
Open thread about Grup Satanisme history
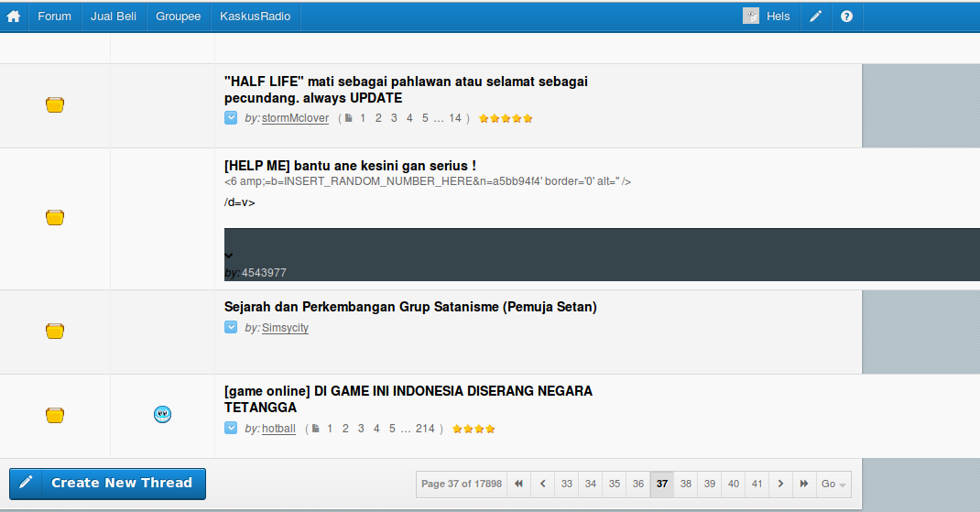click(x=410, y=307)
